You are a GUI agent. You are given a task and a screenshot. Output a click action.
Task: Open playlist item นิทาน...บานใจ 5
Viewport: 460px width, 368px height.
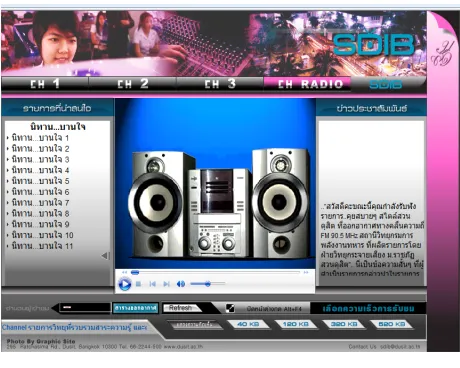[40, 181]
